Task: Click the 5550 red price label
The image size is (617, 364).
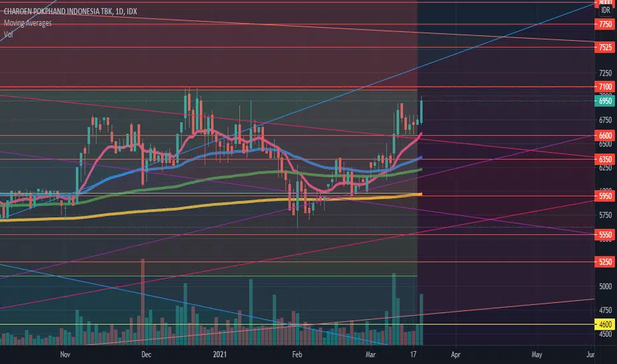Action: tap(605, 235)
